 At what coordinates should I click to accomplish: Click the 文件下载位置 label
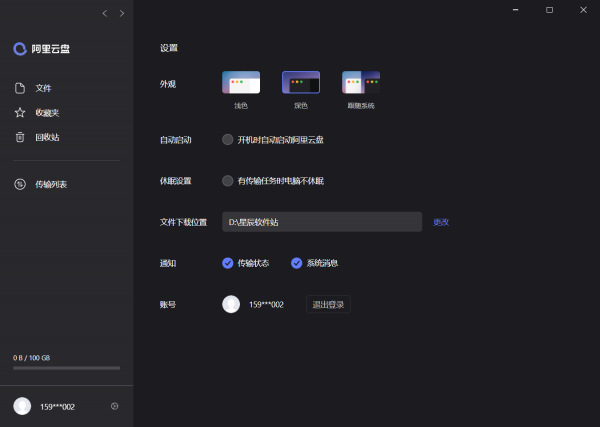tap(183, 222)
